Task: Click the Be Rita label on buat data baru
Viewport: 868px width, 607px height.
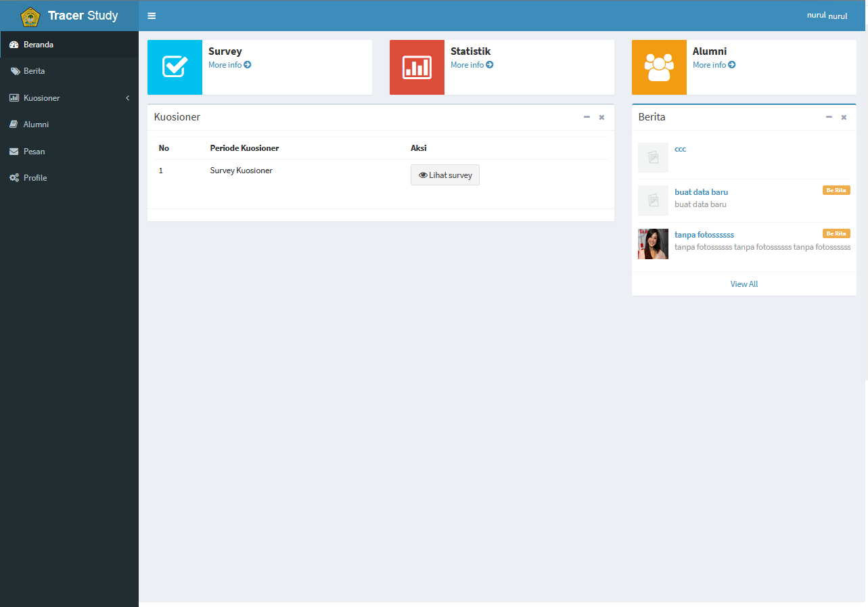Action: (x=836, y=190)
